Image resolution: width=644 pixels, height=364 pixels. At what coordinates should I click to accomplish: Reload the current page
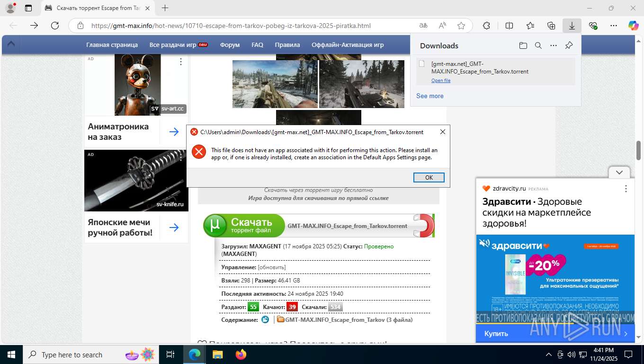[55, 26]
